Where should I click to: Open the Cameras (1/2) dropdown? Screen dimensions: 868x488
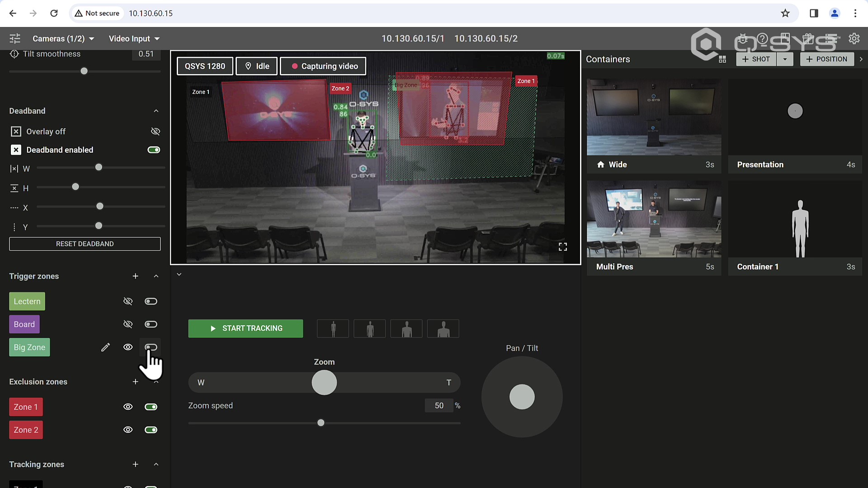tap(63, 38)
